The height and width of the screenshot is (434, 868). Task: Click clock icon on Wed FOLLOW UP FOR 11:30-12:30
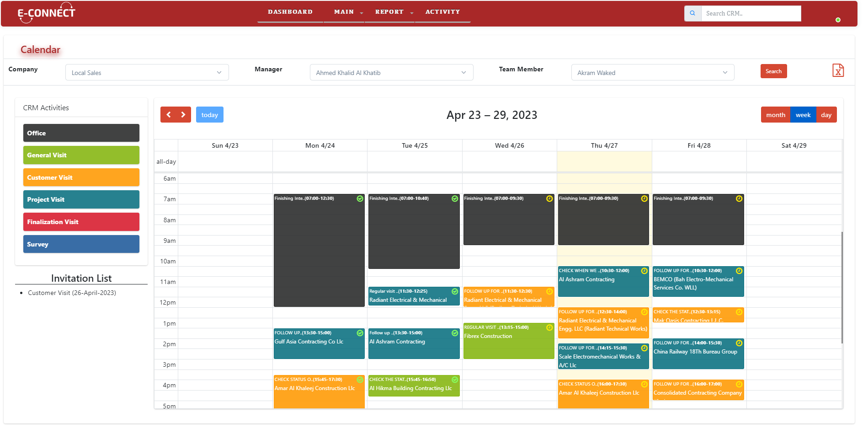[x=549, y=291]
